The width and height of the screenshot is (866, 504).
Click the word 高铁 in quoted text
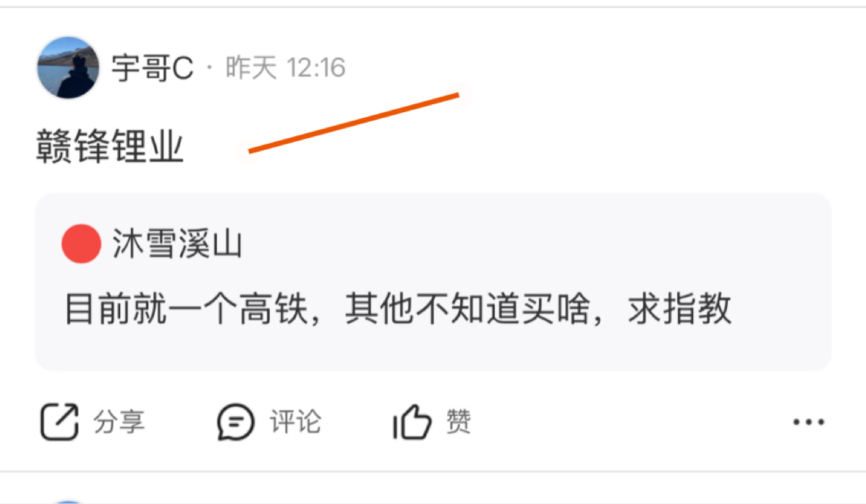point(273,309)
